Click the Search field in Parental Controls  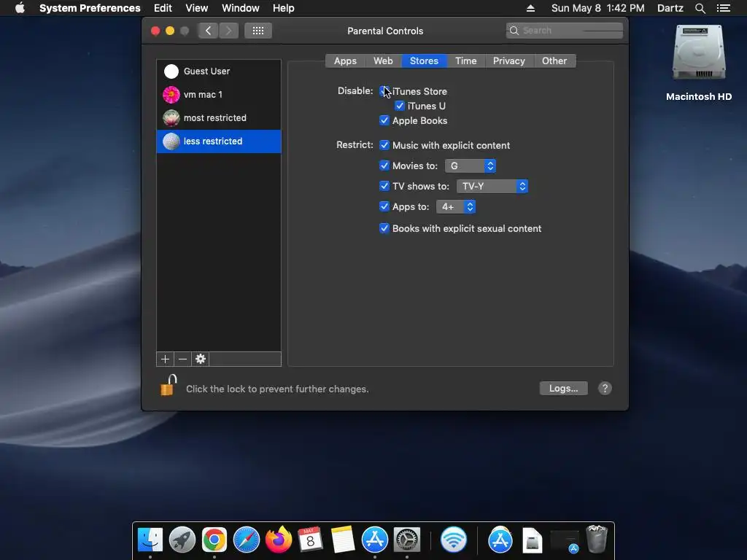coord(565,31)
